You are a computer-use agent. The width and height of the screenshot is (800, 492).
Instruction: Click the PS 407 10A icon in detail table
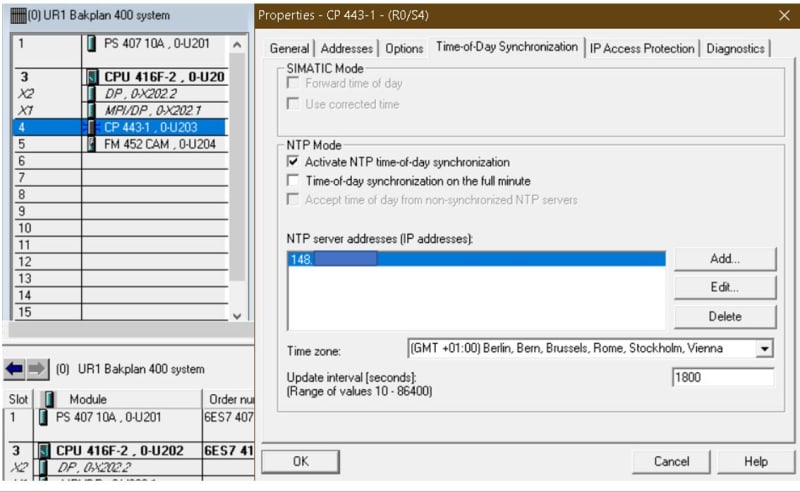[x=43, y=417]
